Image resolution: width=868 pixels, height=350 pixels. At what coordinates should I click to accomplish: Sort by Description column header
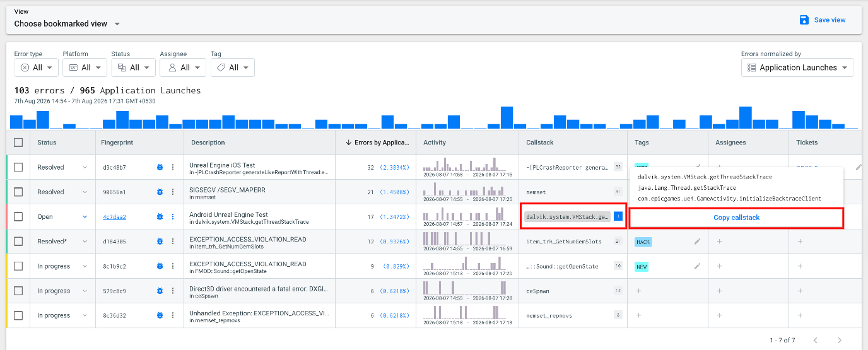[208, 143]
